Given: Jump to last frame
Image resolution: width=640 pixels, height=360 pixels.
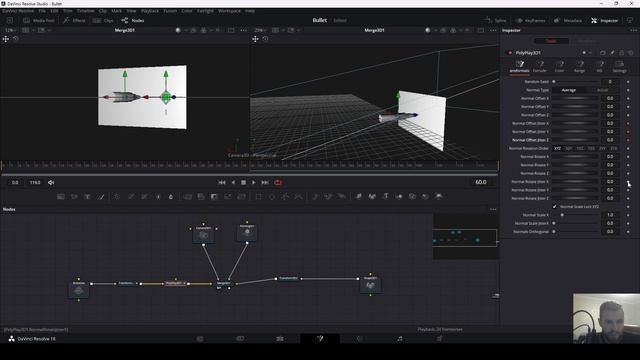Looking at the screenshot, I should pos(265,182).
